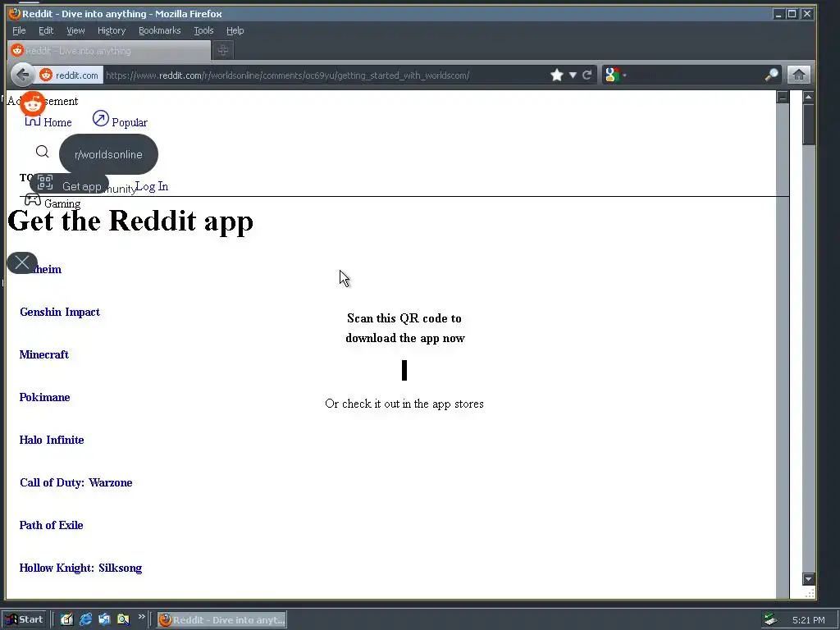This screenshot has height=630, width=840.
Task: Click the r/worldsonline search pill
Action: pos(109,154)
